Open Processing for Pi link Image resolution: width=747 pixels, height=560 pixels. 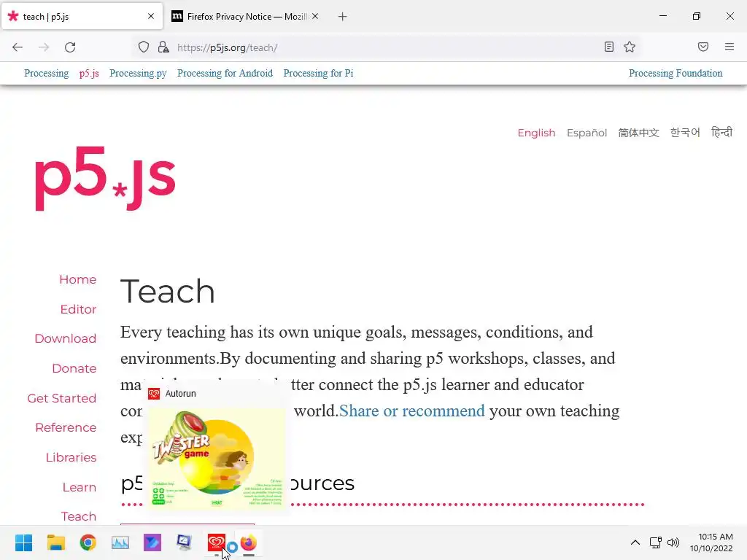tap(318, 73)
